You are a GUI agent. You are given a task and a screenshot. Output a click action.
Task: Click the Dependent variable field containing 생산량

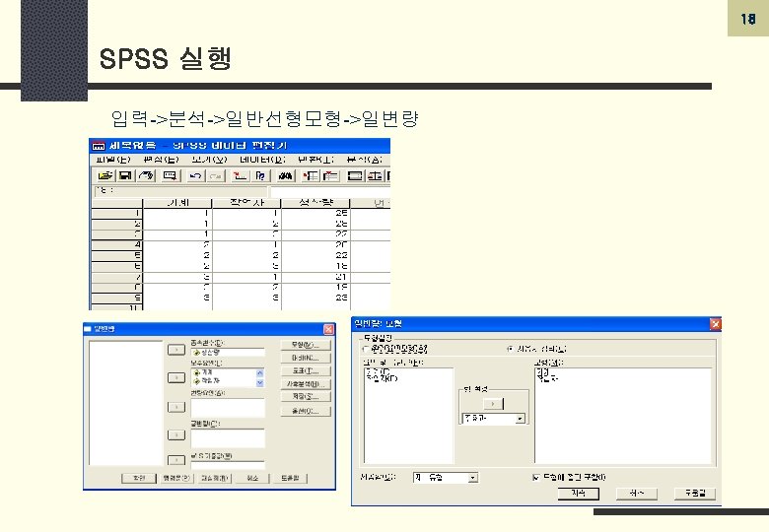[x=228, y=353]
